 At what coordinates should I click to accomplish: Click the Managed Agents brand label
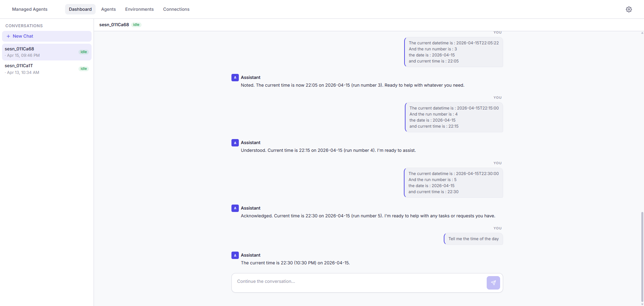coord(30,9)
